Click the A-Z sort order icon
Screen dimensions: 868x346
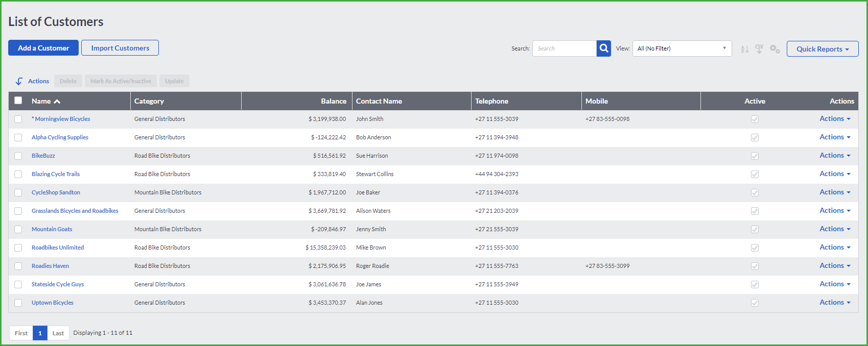pos(745,49)
